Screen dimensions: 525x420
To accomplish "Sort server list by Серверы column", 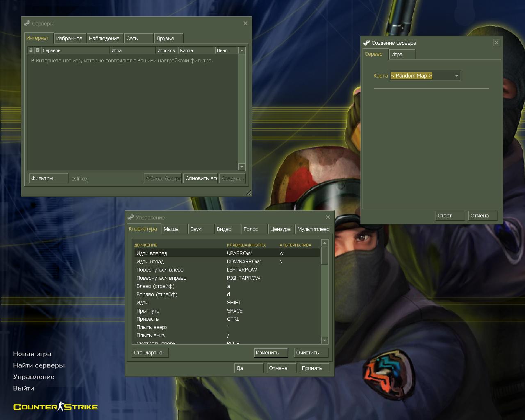I will pos(75,50).
